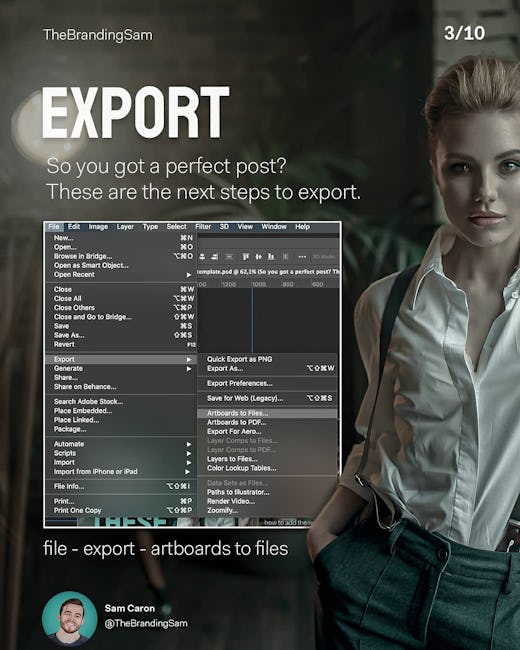Open the 3D menu
520x650 pixels.
point(224,227)
